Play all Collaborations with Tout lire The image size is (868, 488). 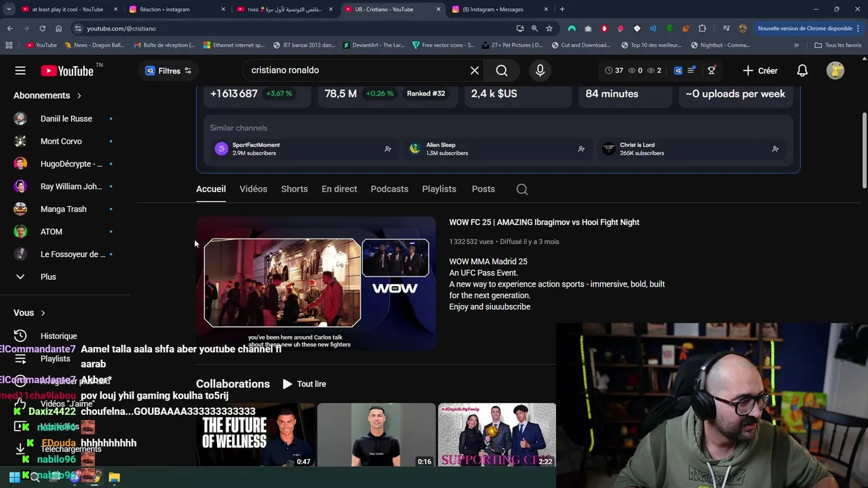[304, 384]
